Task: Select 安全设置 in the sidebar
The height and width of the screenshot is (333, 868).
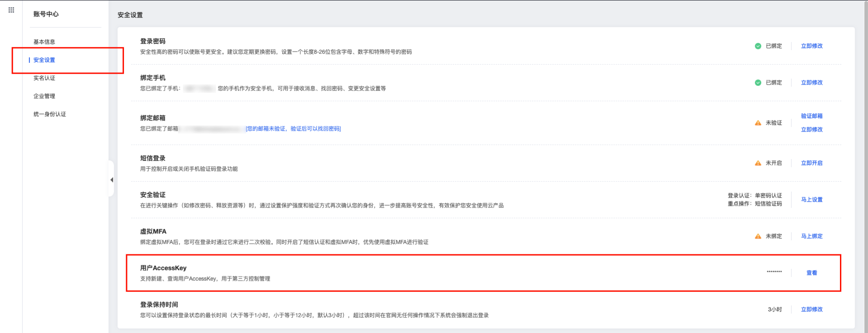Action: coord(44,60)
